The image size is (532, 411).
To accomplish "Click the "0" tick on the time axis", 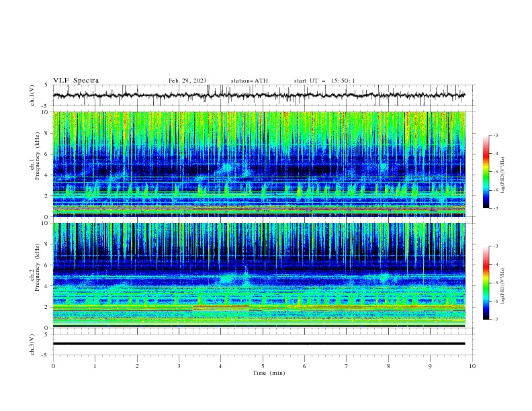I will [53, 366].
